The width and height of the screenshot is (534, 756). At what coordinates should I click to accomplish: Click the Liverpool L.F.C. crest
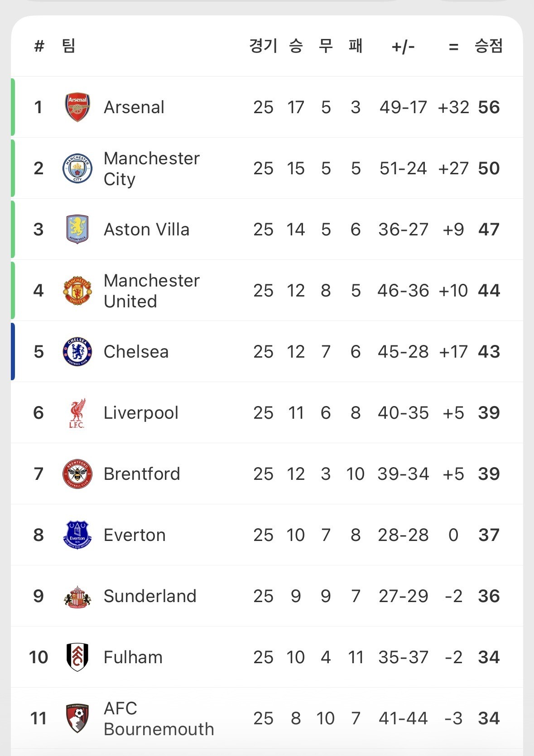77,413
